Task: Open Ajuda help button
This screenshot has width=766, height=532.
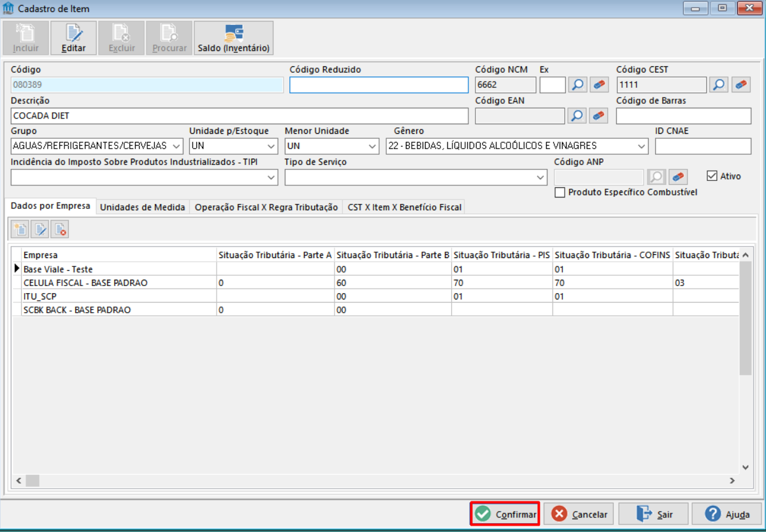Action: point(727,514)
